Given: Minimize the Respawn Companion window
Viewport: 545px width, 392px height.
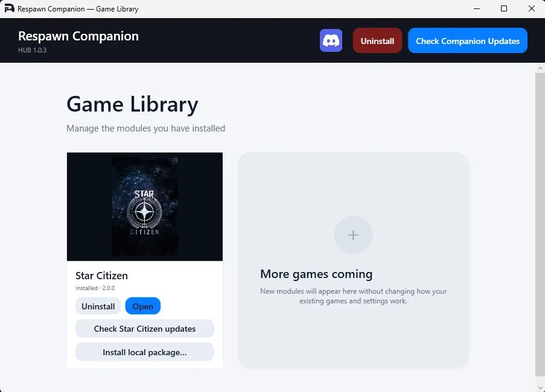Looking at the screenshot, I should pyautogui.click(x=477, y=8).
